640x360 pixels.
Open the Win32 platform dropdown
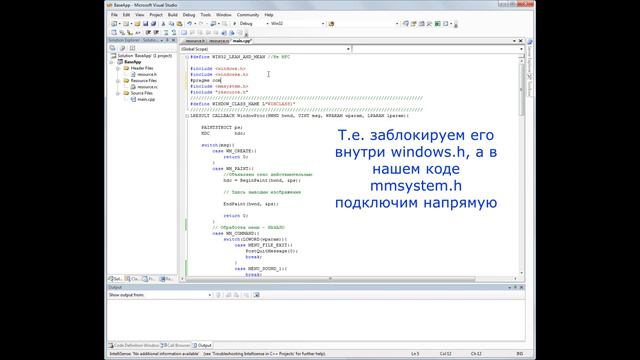tap(323, 24)
